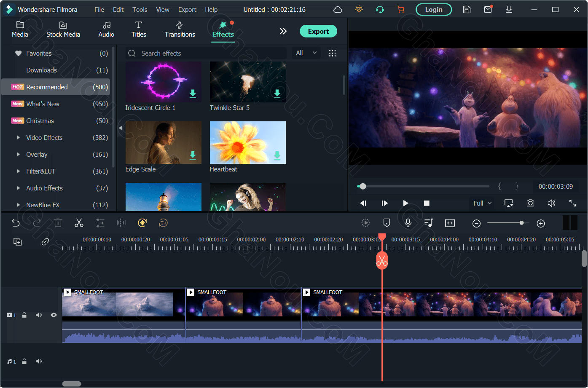Open the audio mixer icon
This screenshot has width=588, height=388.
pos(429,223)
